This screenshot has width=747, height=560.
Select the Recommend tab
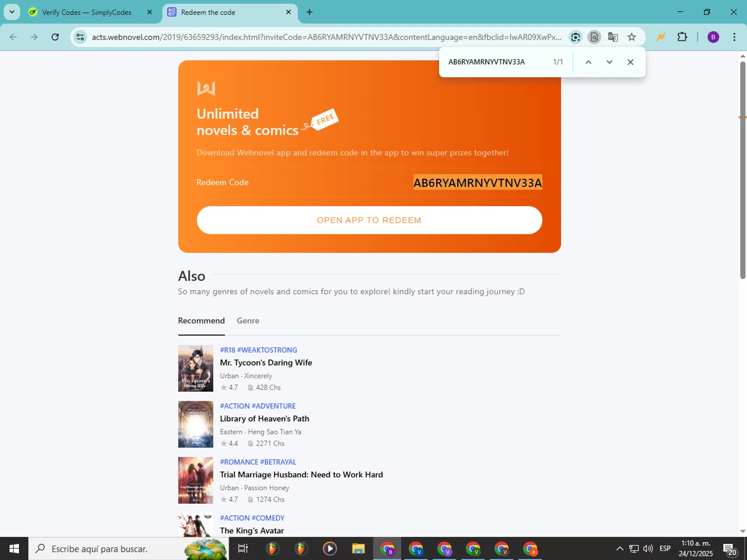tap(201, 321)
